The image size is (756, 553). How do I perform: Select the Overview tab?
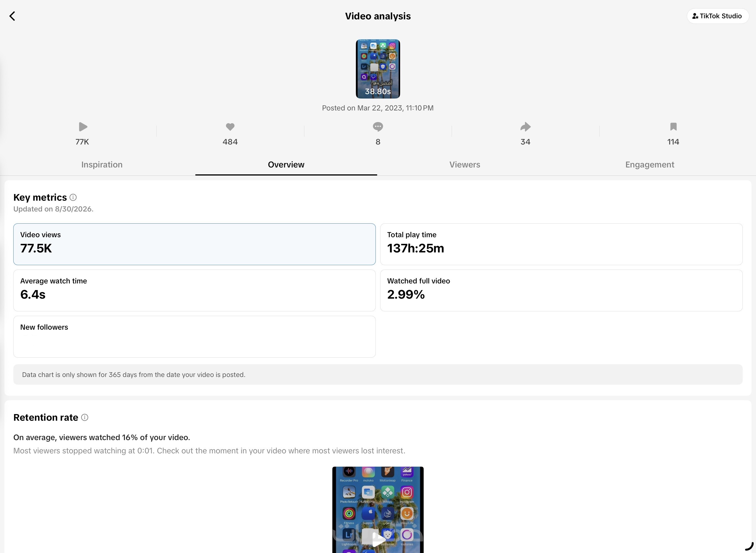[x=286, y=165]
